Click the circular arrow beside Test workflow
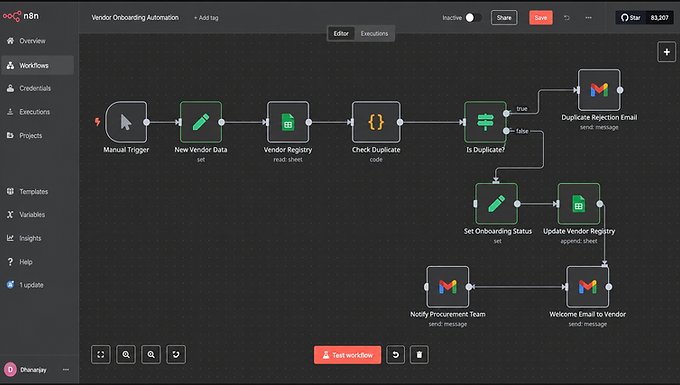This screenshot has width=680, height=385. coord(396,355)
